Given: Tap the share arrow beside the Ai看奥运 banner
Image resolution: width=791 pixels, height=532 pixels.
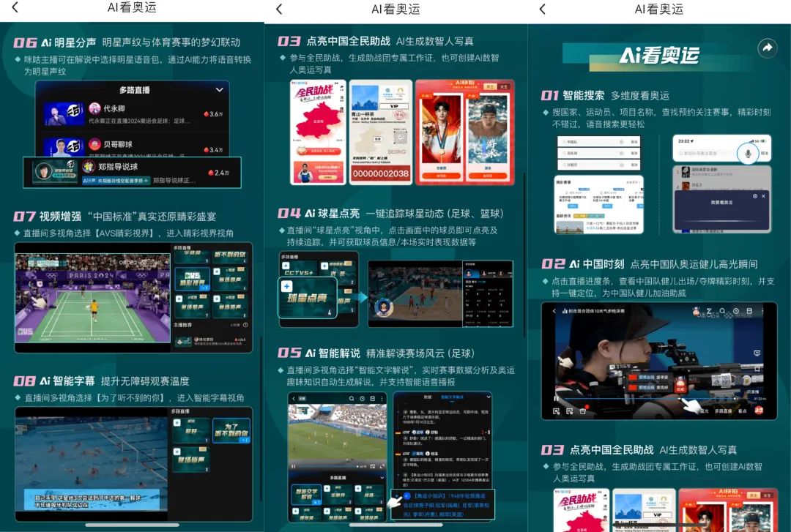Looking at the screenshot, I should pos(768,48).
